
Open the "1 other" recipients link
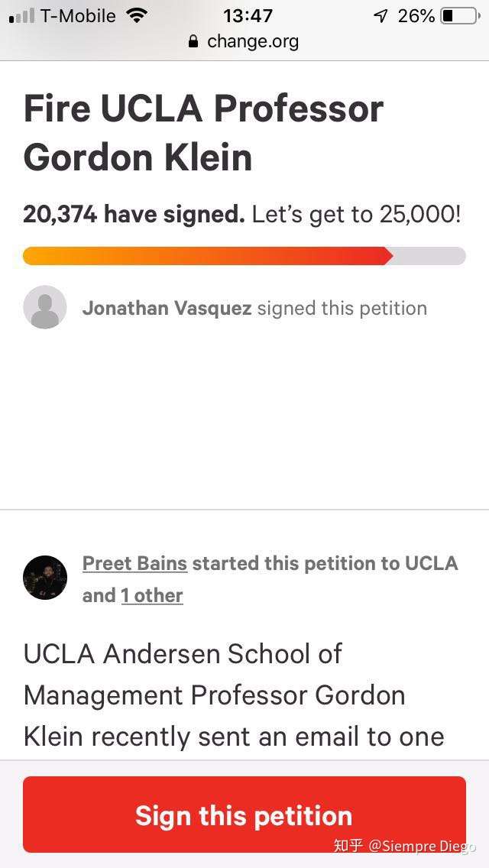152,596
